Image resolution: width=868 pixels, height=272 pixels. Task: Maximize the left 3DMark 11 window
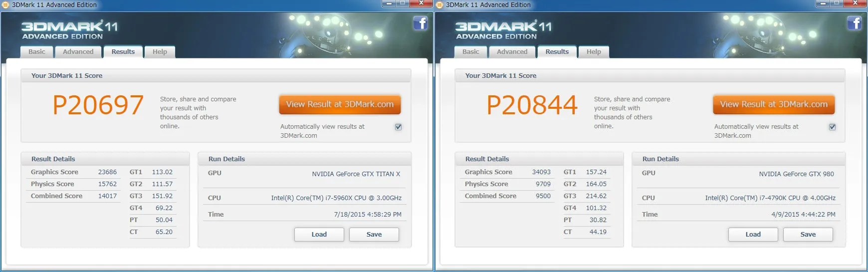[x=403, y=3]
